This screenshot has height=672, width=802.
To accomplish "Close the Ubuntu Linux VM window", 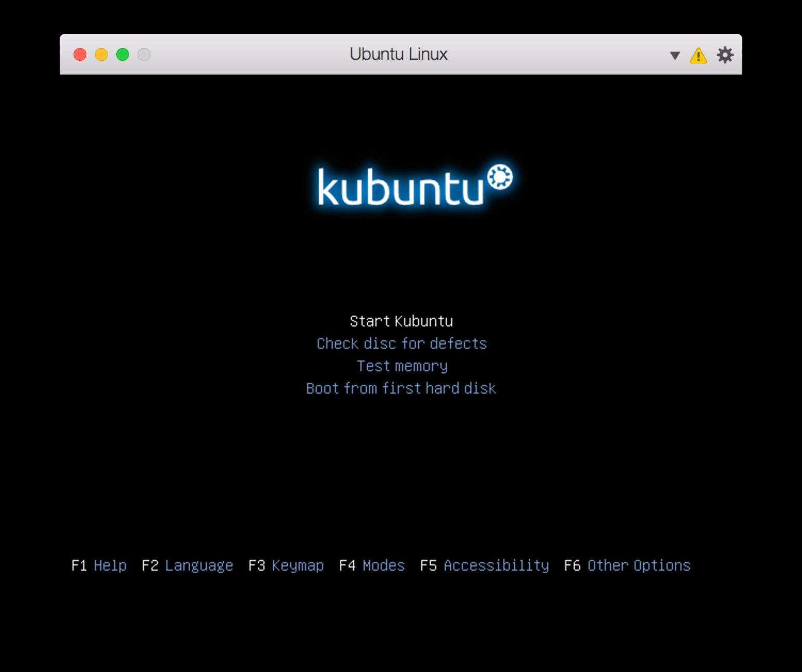I will (x=80, y=55).
